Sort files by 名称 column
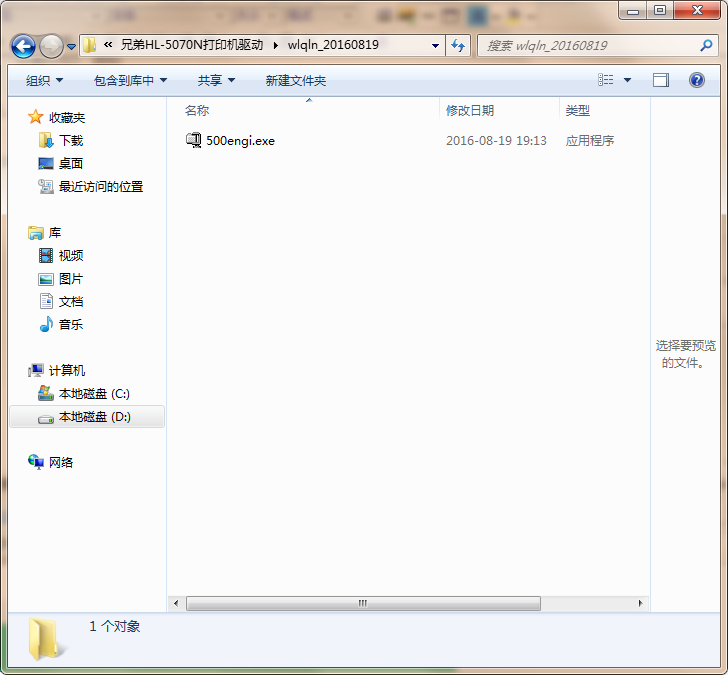The image size is (728, 675). pos(197,110)
